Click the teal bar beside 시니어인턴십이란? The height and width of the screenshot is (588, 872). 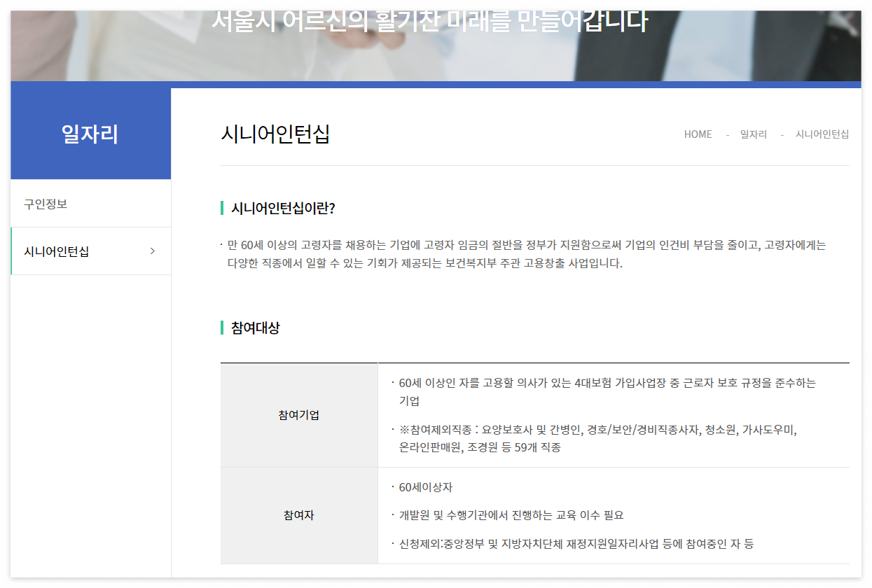223,206
